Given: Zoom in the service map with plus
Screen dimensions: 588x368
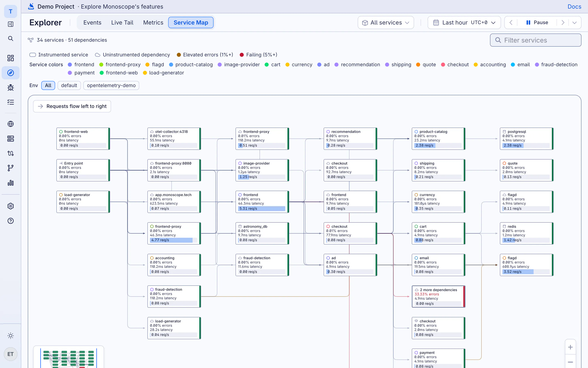Looking at the screenshot, I should (x=570, y=347).
